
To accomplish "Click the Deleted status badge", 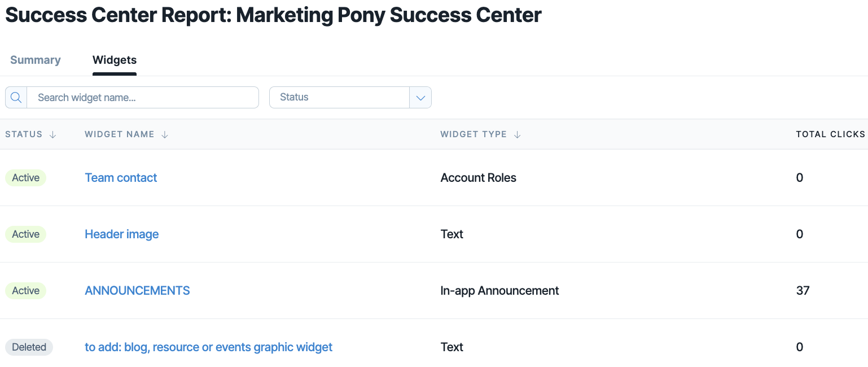I will [x=29, y=347].
